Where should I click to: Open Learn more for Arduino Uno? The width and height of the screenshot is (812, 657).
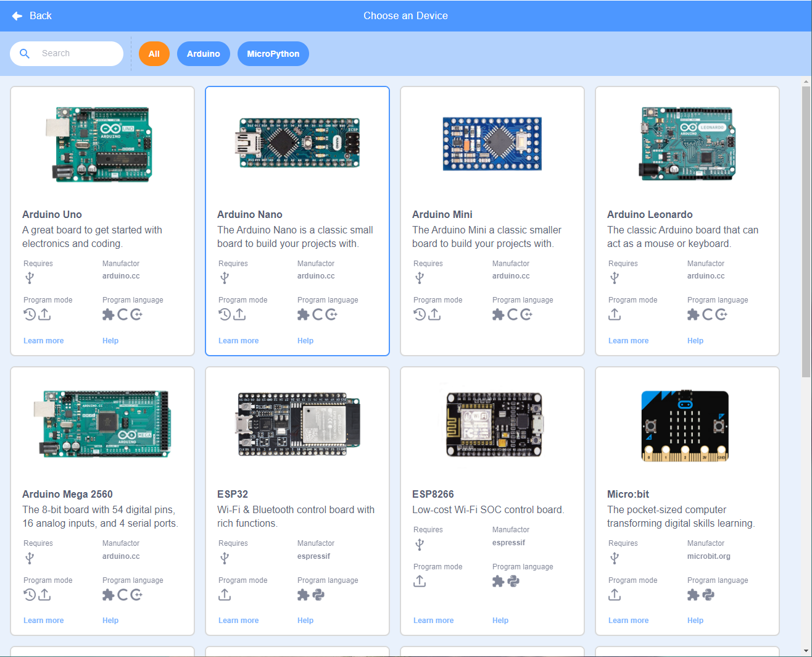click(43, 341)
